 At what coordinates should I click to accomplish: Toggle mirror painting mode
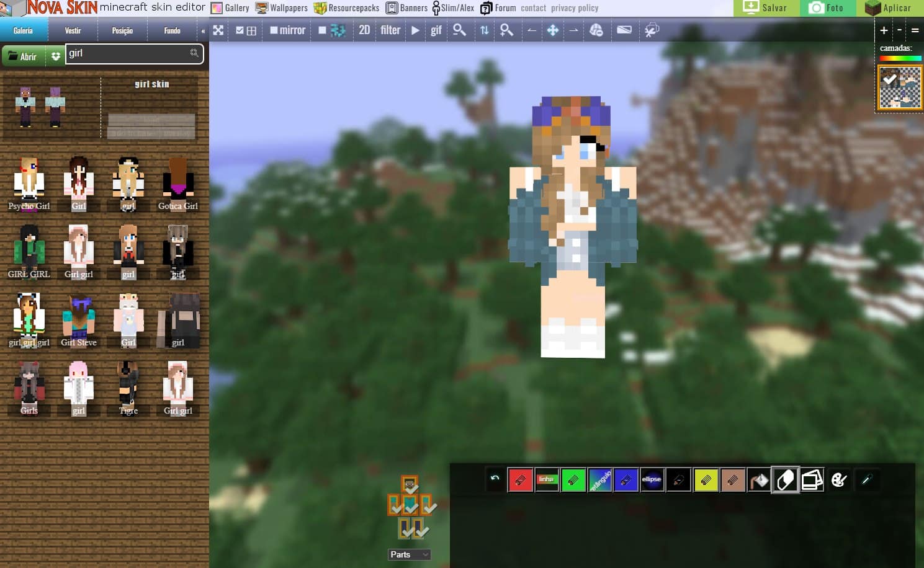(x=287, y=30)
